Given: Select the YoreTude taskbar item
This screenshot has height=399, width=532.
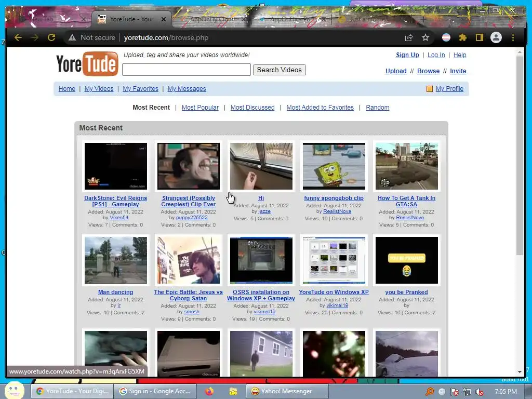Looking at the screenshot, I should (72, 391).
